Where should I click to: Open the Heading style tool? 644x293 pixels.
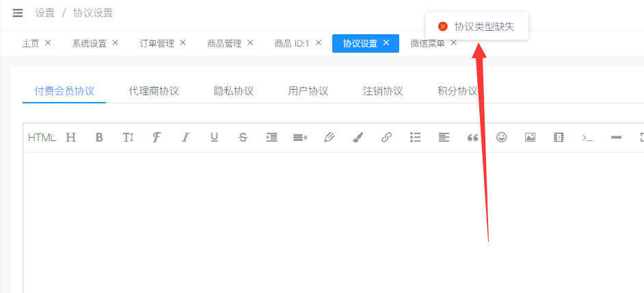71,138
